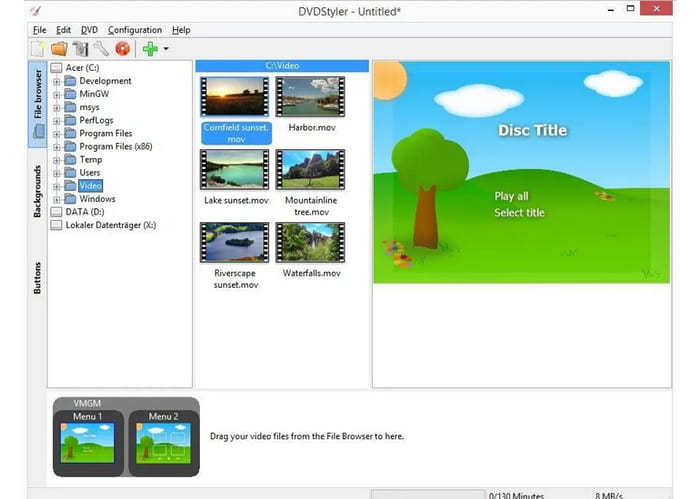Expand the Users folder node
This screenshot has height=499, width=700.
click(x=57, y=173)
